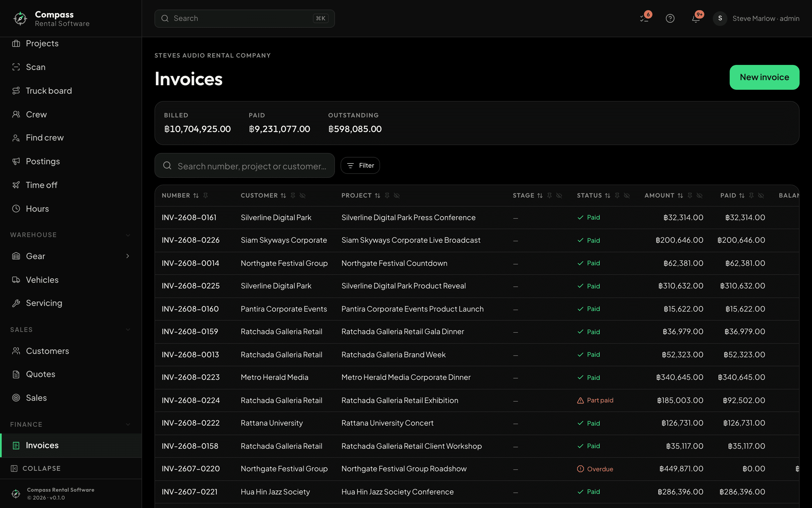This screenshot has width=812, height=508.
Task: Select Invoices in the sidebar
Action: 71,445
